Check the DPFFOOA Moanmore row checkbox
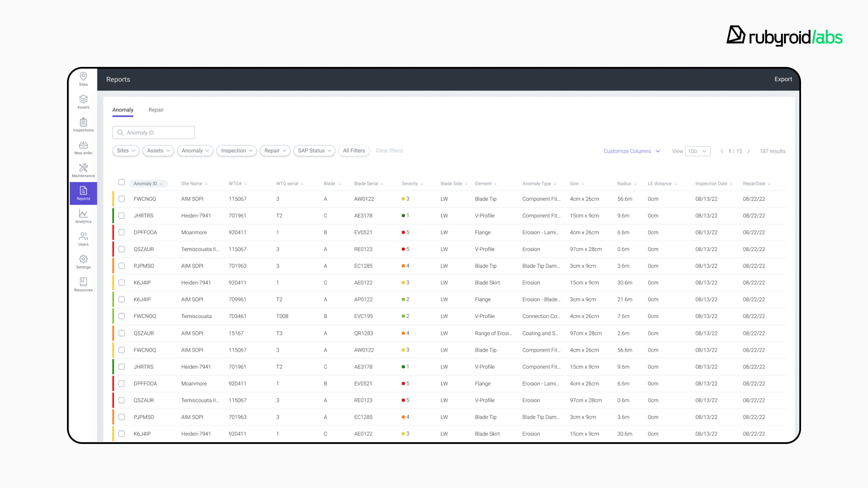 pyautogui.click(x=122, y=233)
